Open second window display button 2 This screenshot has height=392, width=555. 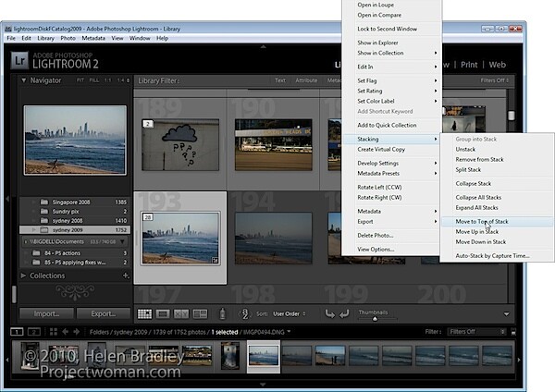(x=34, y=332)
